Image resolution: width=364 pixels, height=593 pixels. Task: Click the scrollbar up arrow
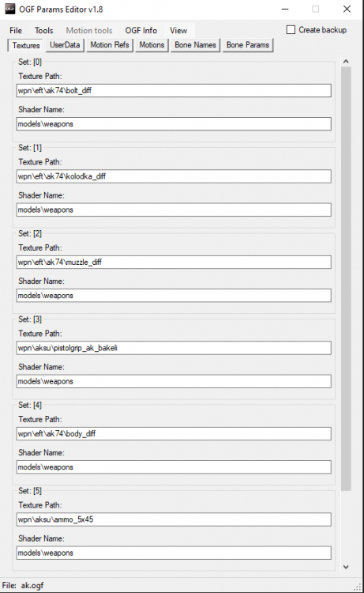tap(346, 61)
